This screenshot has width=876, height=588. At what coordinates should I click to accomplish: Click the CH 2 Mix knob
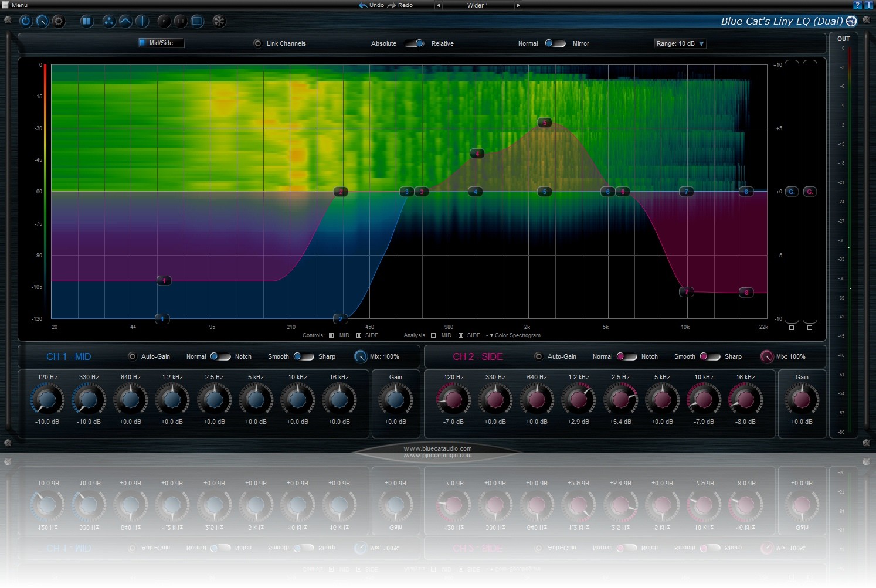(x=767, y=356)
